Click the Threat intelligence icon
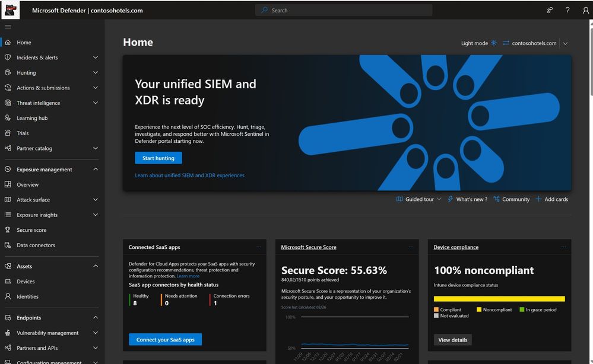The image size is (593, 364). pos(8,103)
